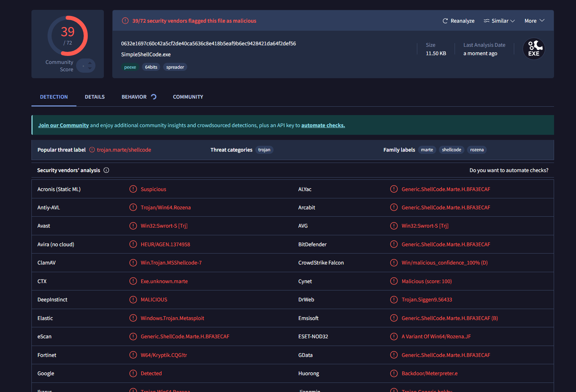Click HEUR/AGEN.1374958 result text
Viewport: 576px width, 392px height.
pos(165,244)
